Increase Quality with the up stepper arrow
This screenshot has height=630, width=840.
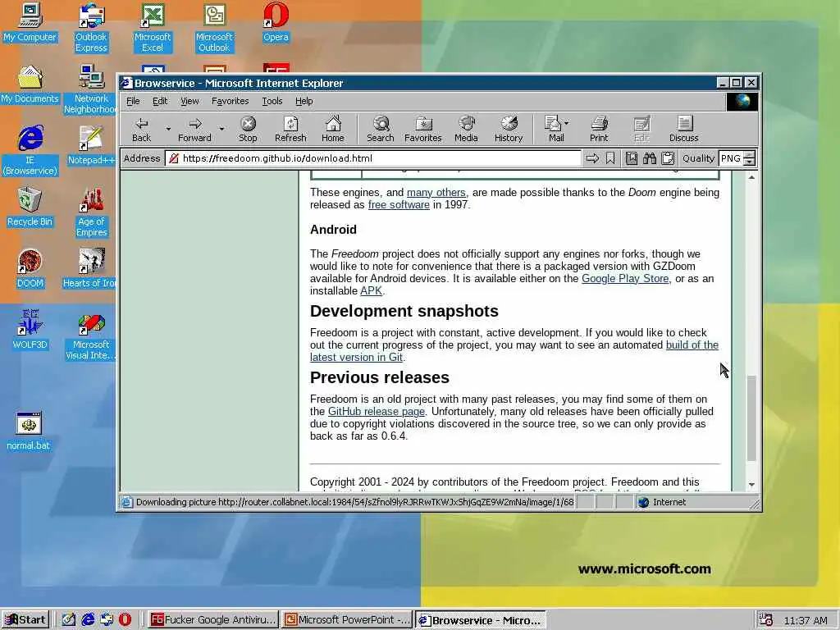[x=750, y=155]
